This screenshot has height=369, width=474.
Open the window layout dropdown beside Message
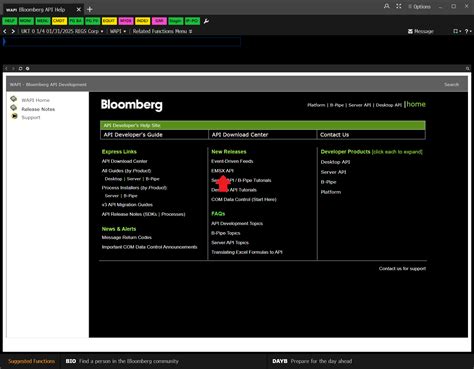[457, 31]
